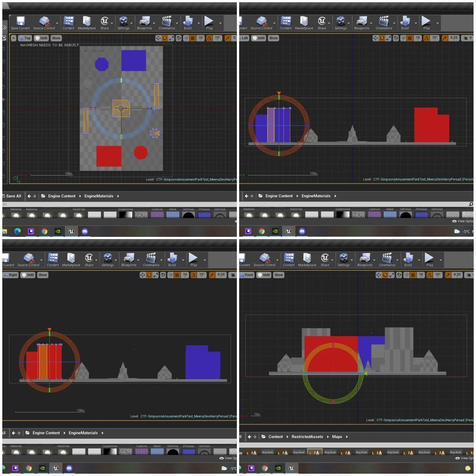
Task: Expand the arrow after the Maps breadcrumb
Action: (347, 437)
